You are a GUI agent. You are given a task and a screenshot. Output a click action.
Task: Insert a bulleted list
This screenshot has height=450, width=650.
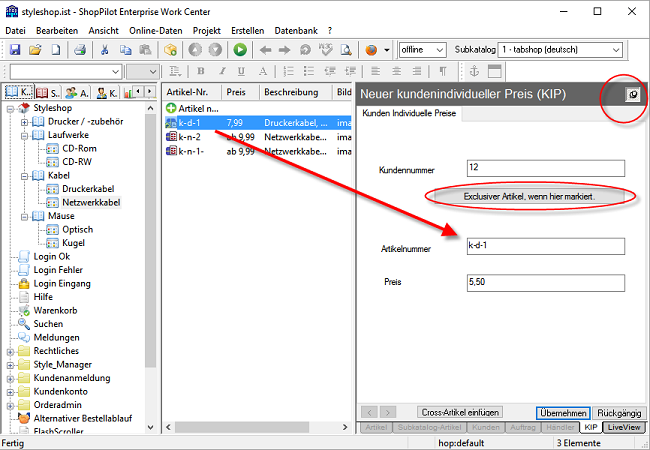pyautogui.click(x=309, y=71)
